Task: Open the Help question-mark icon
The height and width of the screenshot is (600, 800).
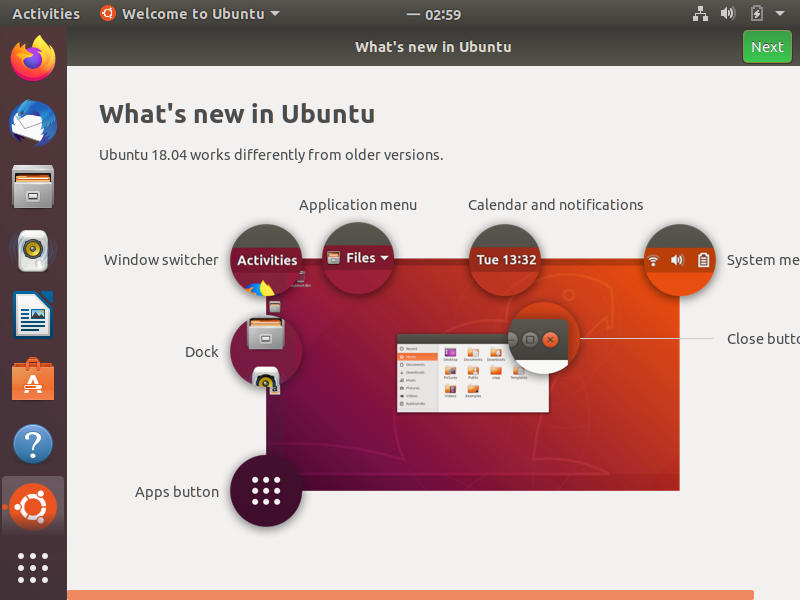Action: [x=33, y=444]
